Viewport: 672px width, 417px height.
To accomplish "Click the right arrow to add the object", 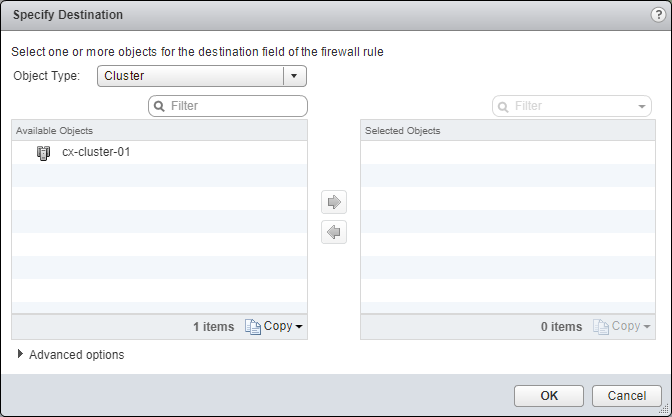I will pyautogui.click(x=334, y=202).
